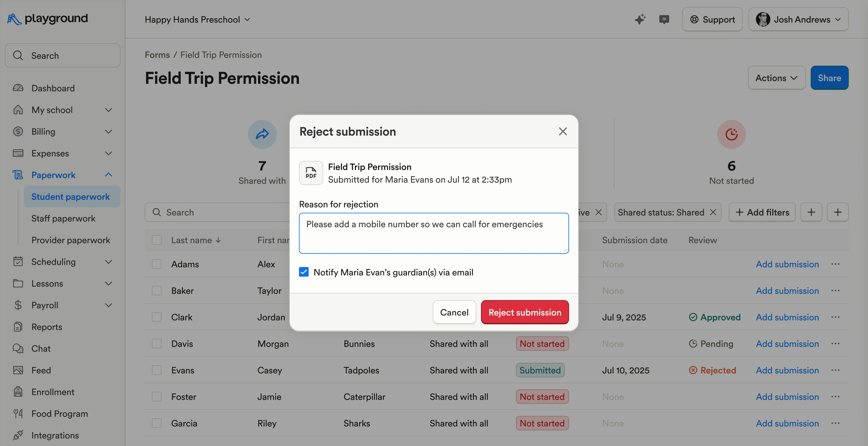
Task: Toggle the select-all header checkbox
Action: (x=157, y=240)
